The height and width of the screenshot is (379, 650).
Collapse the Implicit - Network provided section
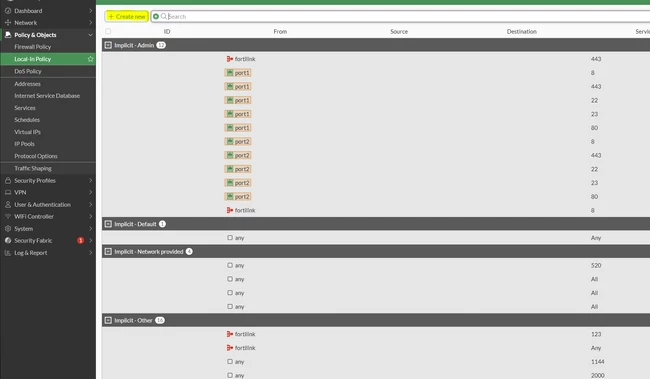[x=108, y=252]
